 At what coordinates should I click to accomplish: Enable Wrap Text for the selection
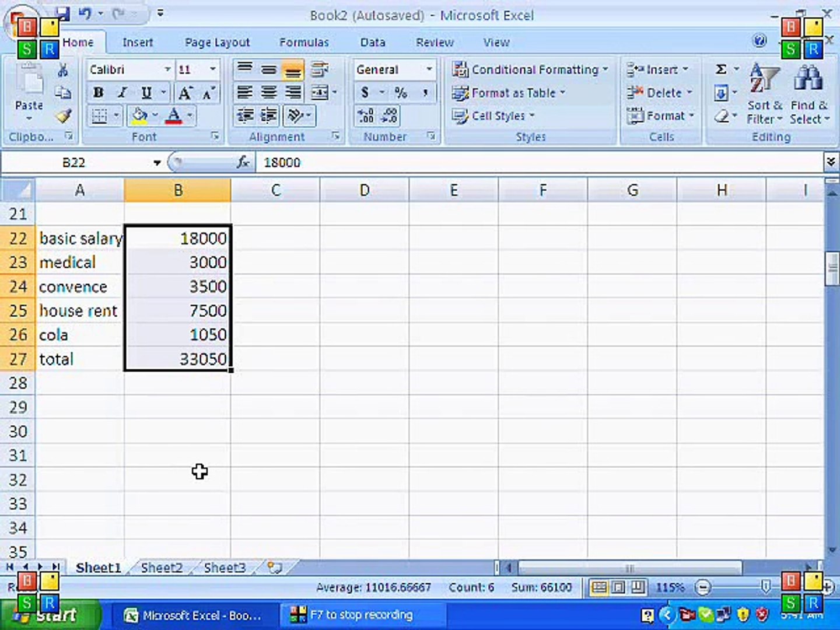pos(320,69)
